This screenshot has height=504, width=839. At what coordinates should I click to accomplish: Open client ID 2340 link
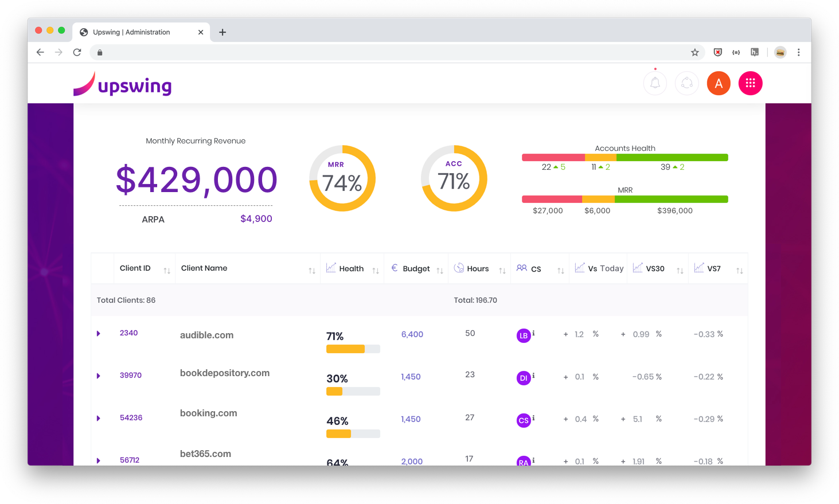tap(128, 333)
